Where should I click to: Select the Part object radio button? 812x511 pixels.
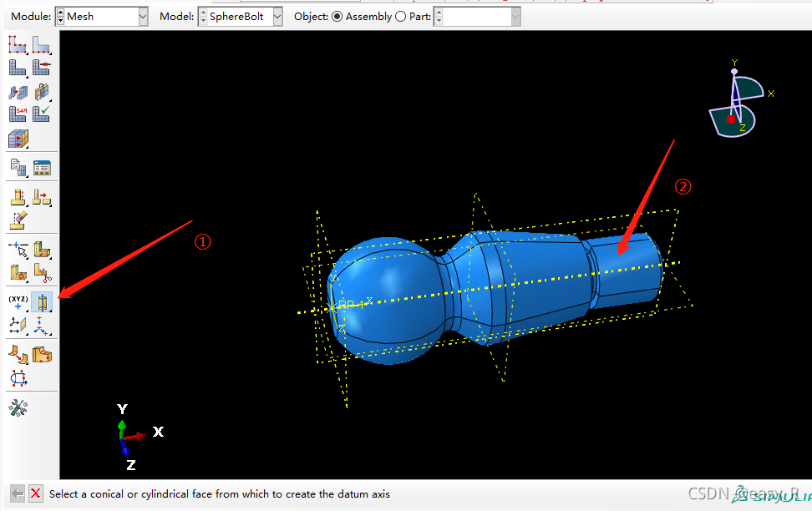point(400,17)
